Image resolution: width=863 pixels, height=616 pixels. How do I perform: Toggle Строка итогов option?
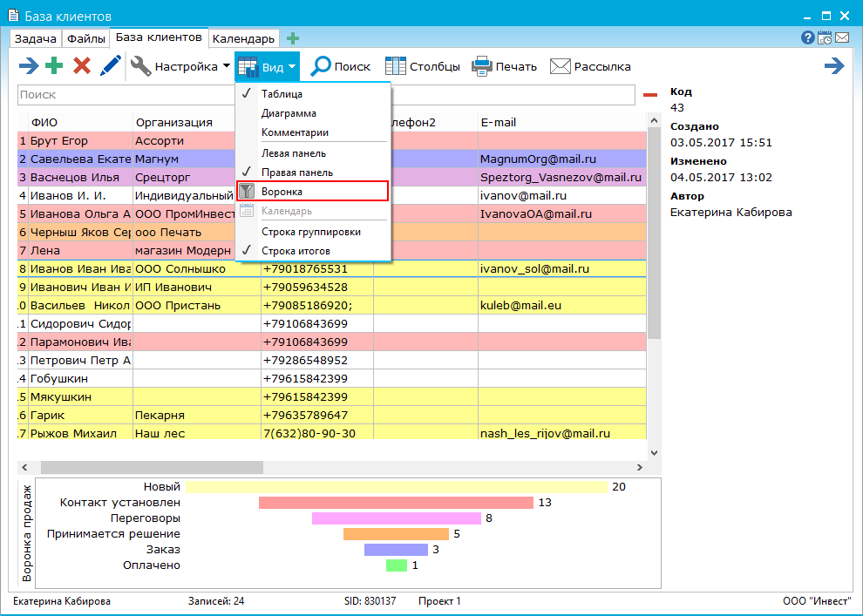pyautogui.click(x=296, y=251)
